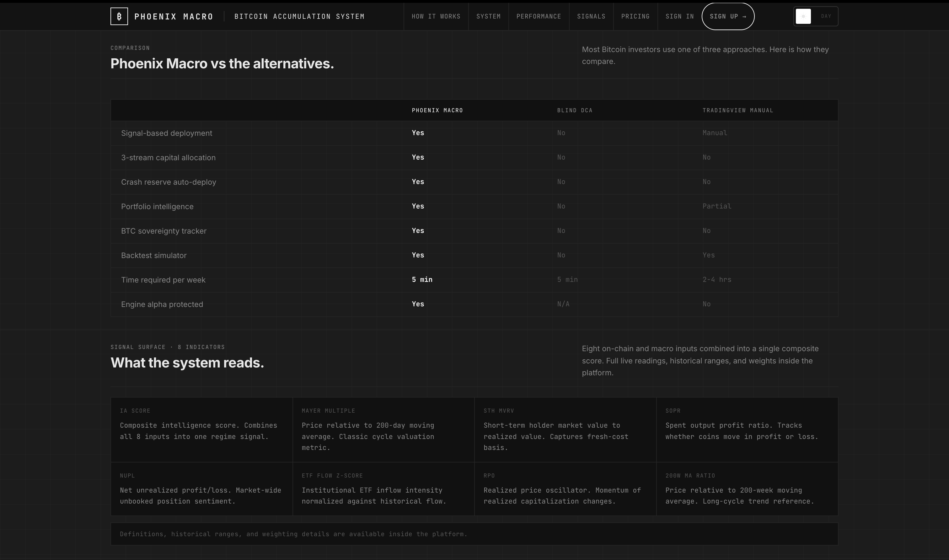Image resolution: width=949 pixels, height=560 pixels.
Task: Click the Partial cell for Portfolio intelligence
Action: tap(717, 206)
